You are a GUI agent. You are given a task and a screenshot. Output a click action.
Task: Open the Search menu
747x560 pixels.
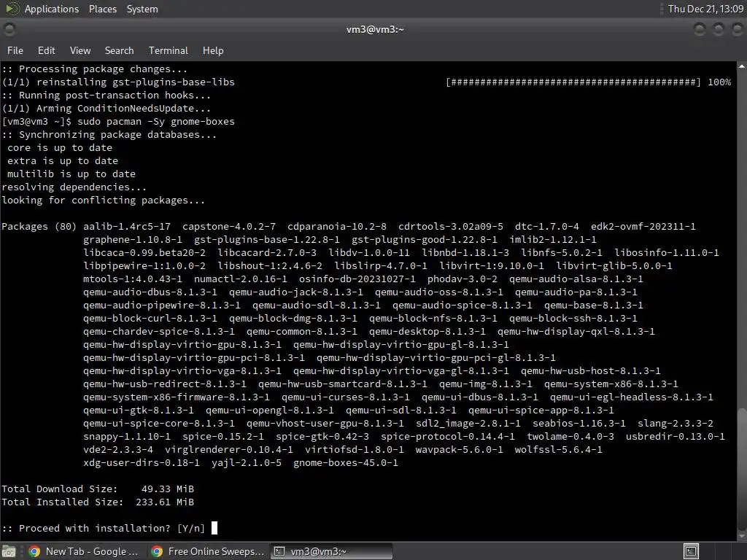pyautogui.click(x=119, y=50)
